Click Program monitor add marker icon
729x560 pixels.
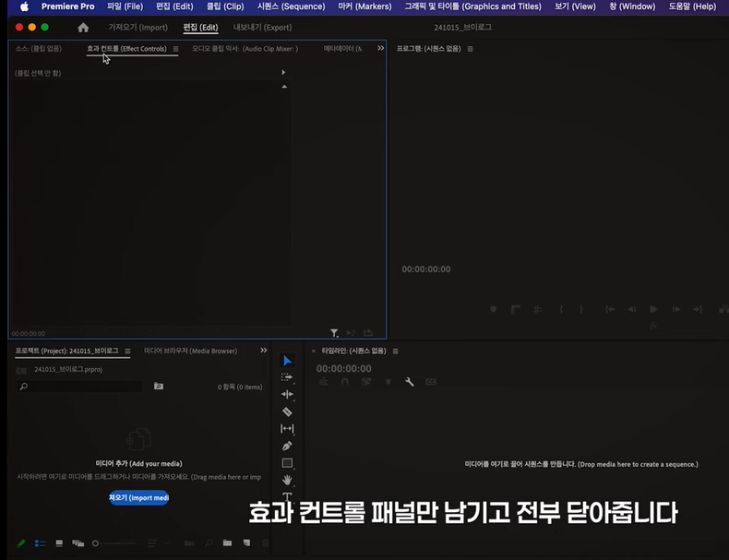tap(494, 309)
